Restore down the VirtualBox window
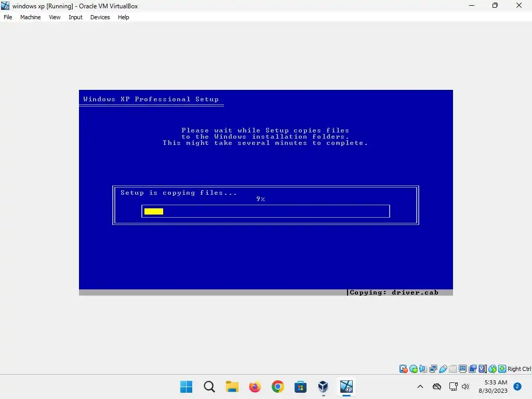Viewport: 532px width, 399px height. pyautogui.click(x=495, y=5)
